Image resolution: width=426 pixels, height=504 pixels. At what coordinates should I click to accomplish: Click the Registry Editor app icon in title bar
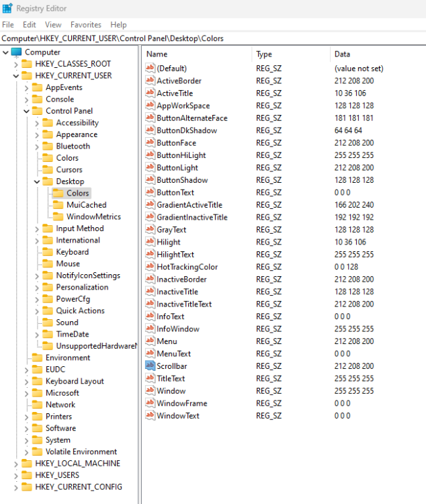[x=7, y=9]
